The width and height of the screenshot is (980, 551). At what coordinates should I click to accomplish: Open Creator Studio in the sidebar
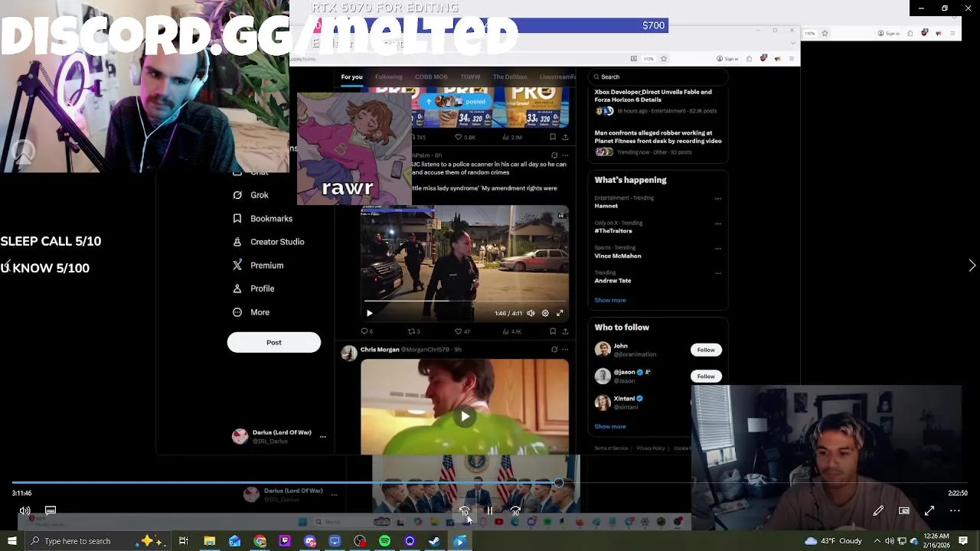268,242
